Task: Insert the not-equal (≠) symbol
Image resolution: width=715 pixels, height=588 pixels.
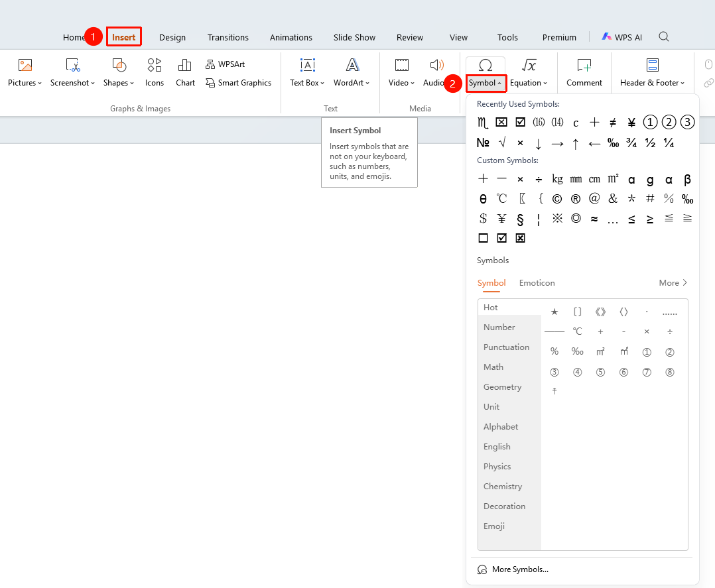Action: pos(613,122)
